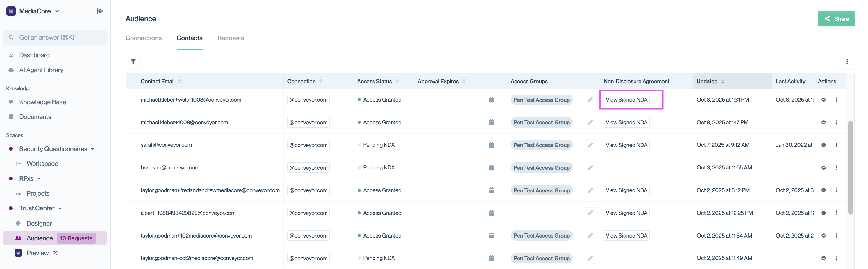Open AI Agent Library
The image size is (868, 269).
pos(41,70)
